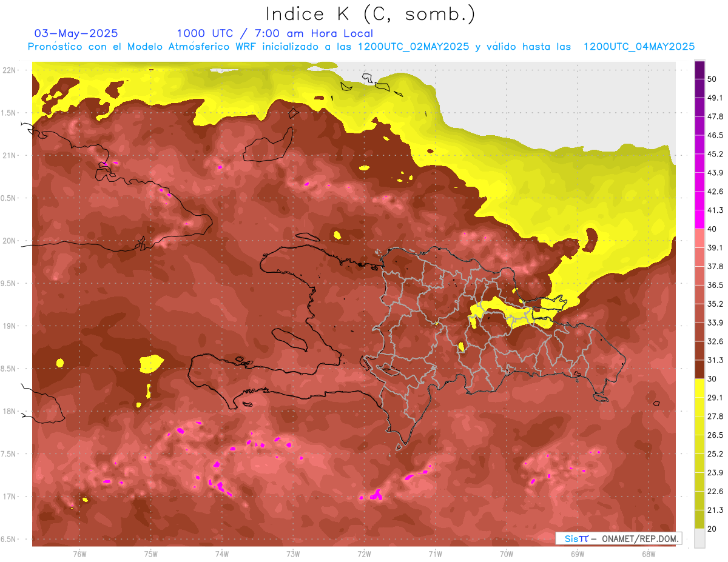
Task: Click the '50' value on the color scale
Action: (712, 79)
